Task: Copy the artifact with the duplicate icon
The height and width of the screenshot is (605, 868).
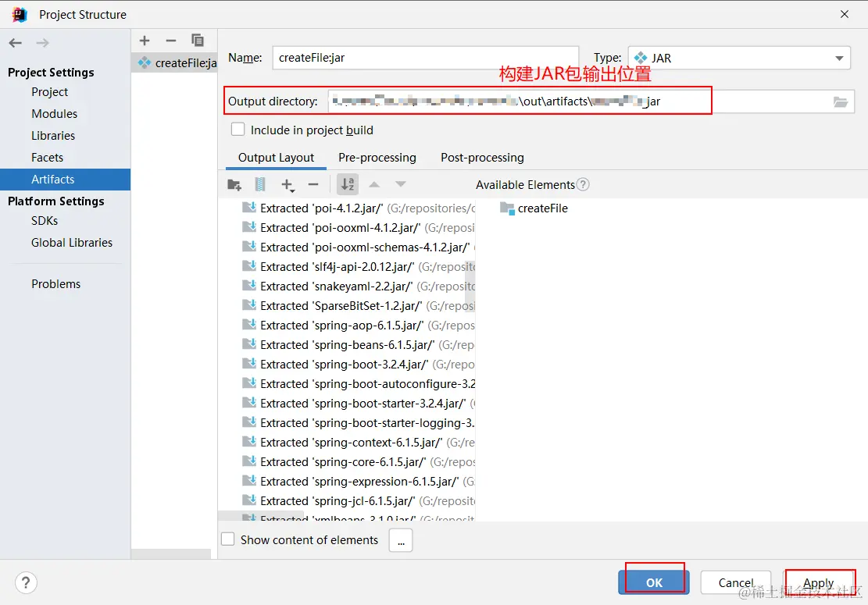Action: click(x=198, y=41)
